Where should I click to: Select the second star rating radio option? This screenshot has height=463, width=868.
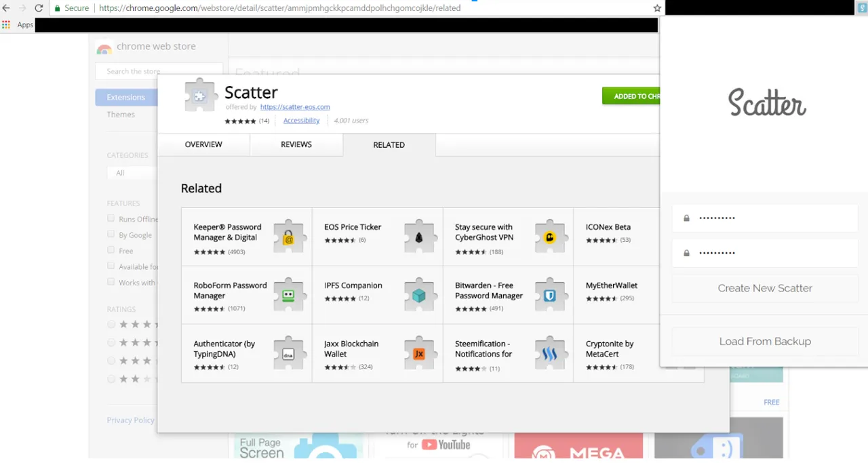[111, 343]
